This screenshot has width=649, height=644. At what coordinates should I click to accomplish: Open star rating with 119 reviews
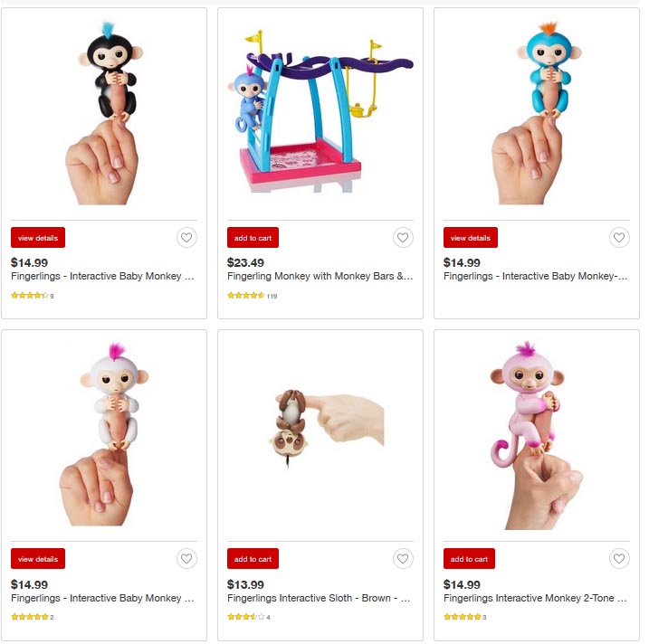tap(252, 296)
